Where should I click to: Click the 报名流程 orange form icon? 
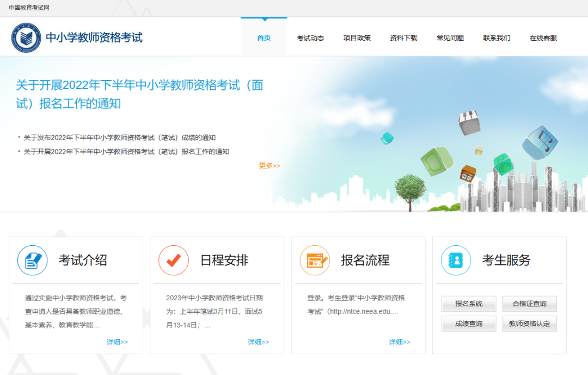point(315,261)
